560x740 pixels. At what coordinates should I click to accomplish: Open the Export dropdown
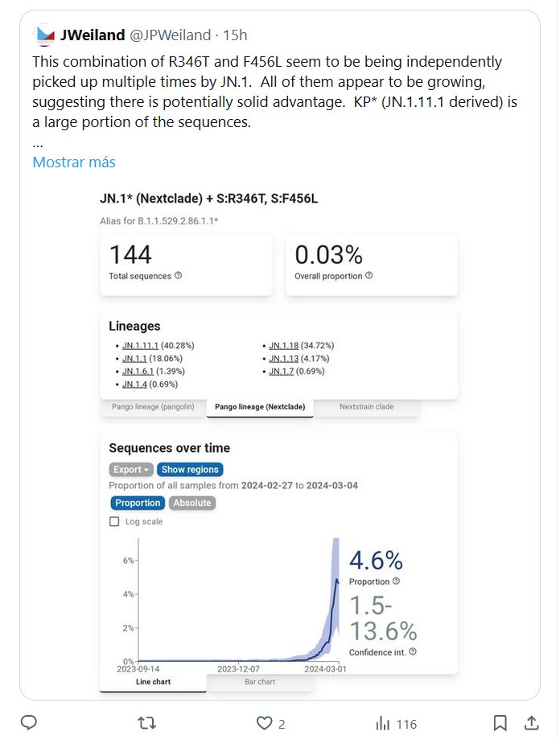(x=130, y=470)
